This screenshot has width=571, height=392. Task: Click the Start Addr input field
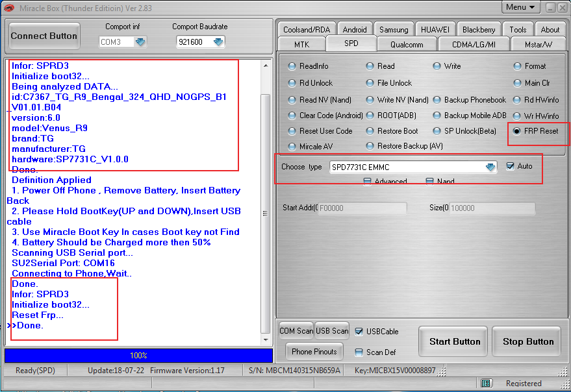[362, 208]
